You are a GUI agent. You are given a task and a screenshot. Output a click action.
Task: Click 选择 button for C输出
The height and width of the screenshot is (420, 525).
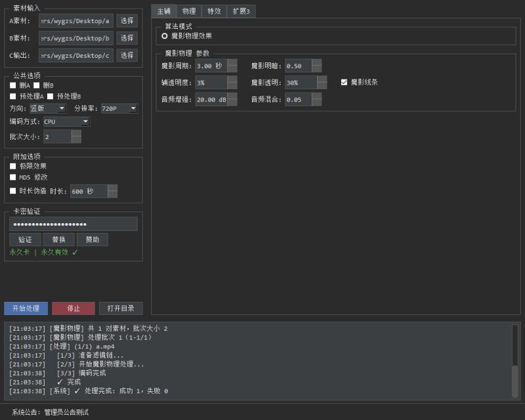[x=127, y=55]
